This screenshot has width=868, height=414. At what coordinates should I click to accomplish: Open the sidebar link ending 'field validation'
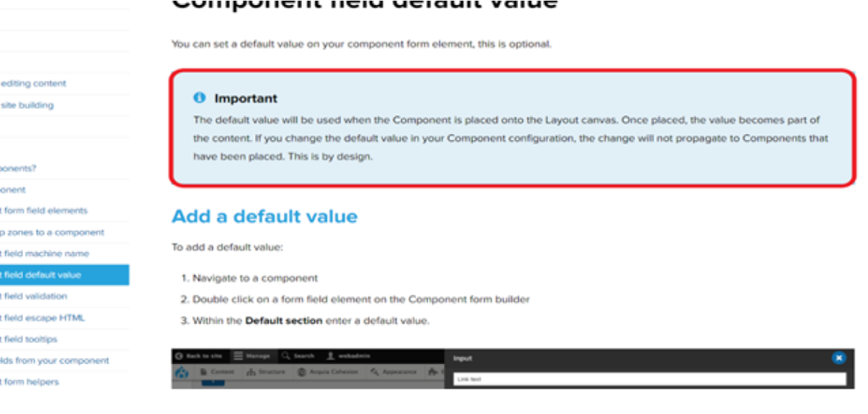click(34, 296)
